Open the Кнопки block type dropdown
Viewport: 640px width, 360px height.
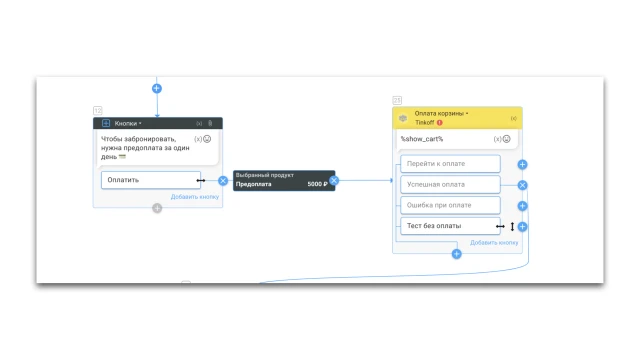coord(128,123)
